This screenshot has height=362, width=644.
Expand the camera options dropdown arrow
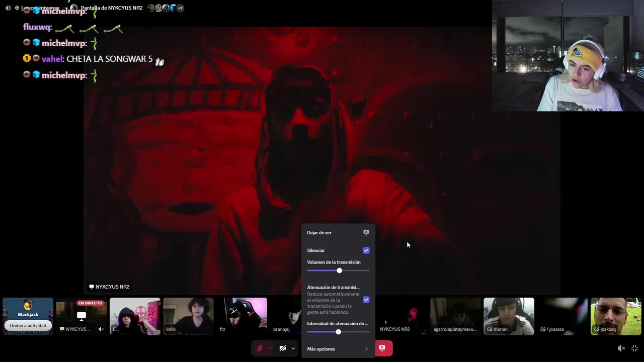(x=293, y=348)
